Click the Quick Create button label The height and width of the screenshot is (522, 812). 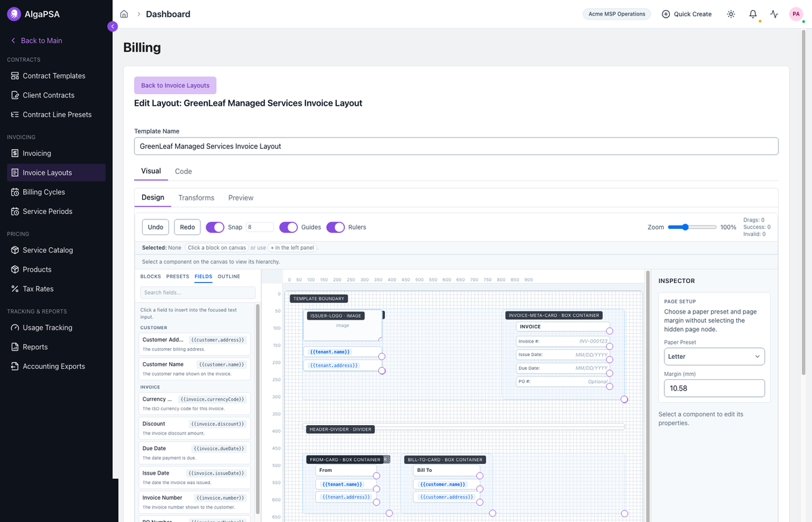click(x=693, y=14)
